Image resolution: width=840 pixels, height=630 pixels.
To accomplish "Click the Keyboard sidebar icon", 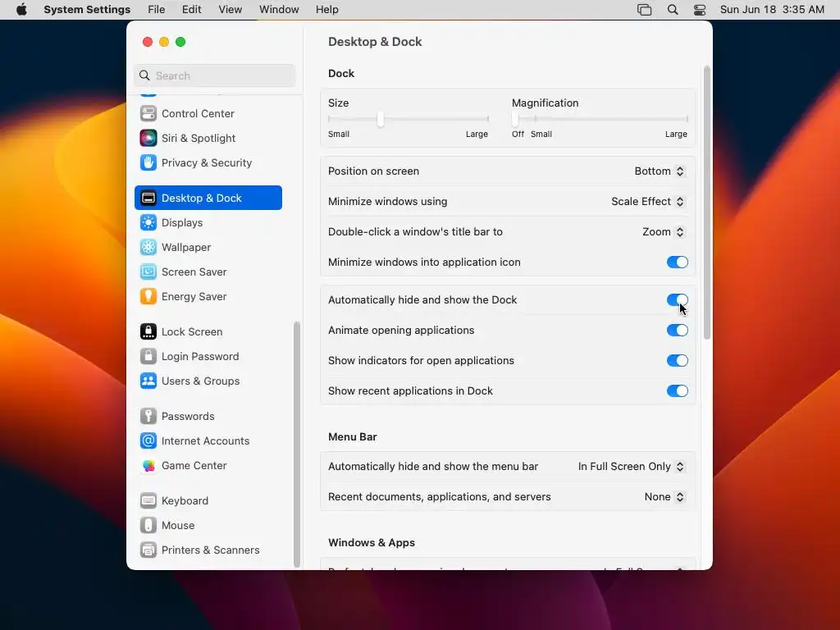I will click(148, 501).
